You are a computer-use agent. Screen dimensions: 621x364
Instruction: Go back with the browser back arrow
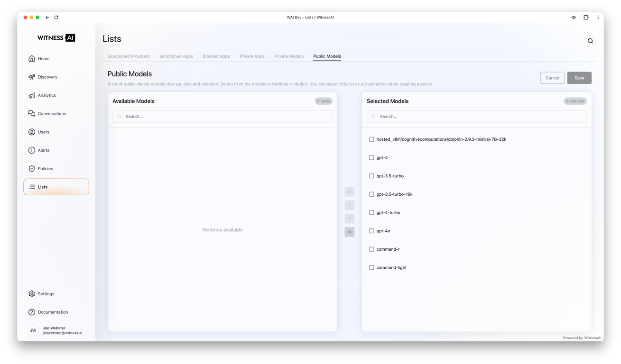(47, 18)
